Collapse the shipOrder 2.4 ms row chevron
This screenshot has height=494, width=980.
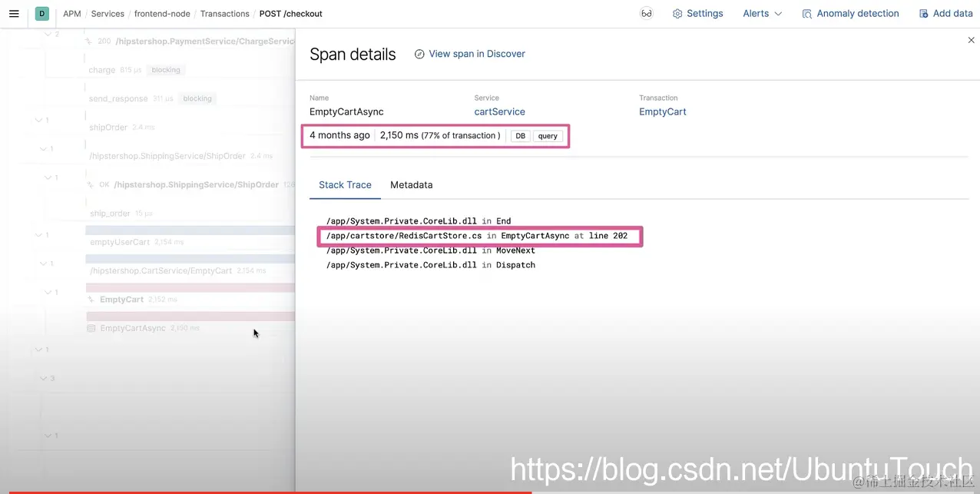39,120
